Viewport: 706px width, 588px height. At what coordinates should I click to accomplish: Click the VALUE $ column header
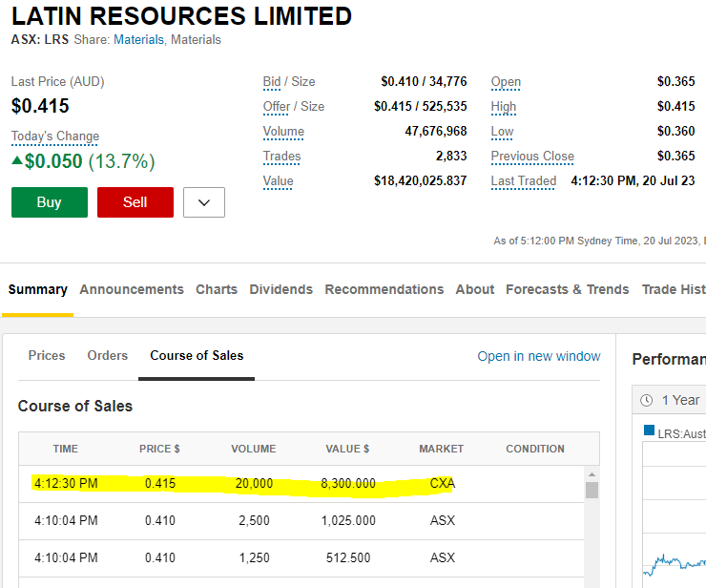(x=347, y=449)
